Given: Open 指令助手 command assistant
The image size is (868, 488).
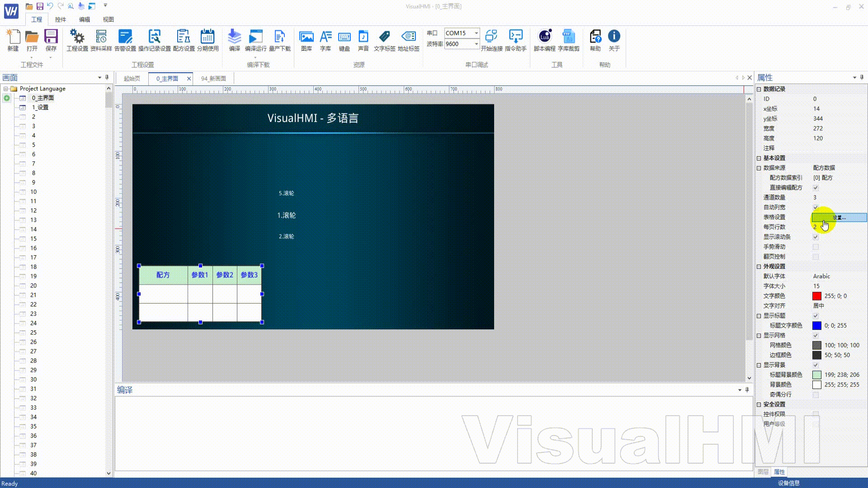Looking at the screenshot, I should [516, 40].
